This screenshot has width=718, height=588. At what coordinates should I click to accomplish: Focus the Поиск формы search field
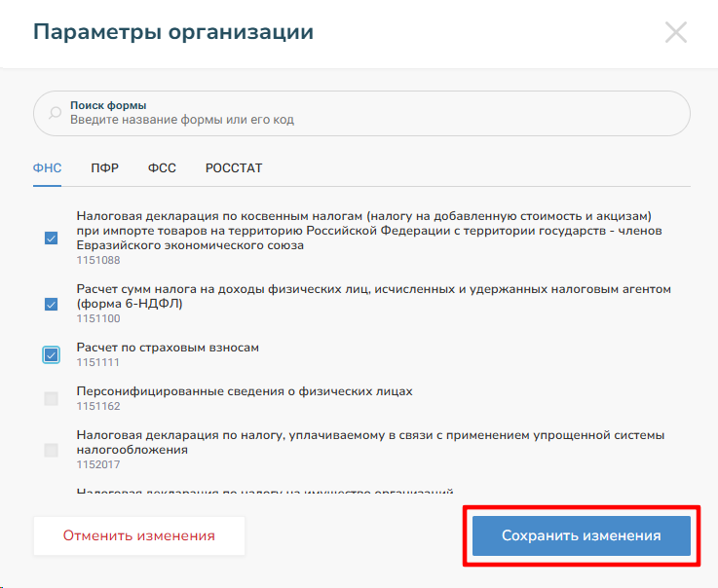tap(370, 114)
